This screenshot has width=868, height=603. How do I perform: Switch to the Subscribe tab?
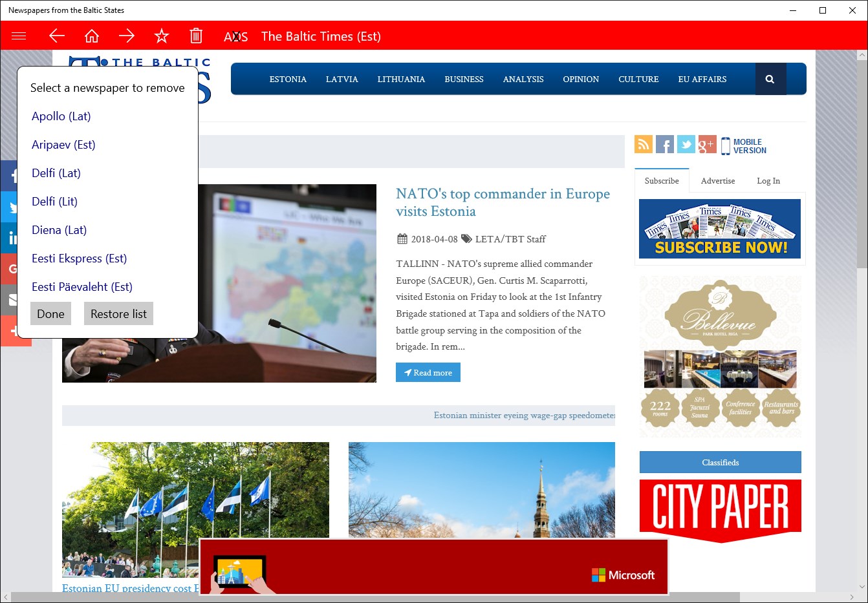coord(662,180)
